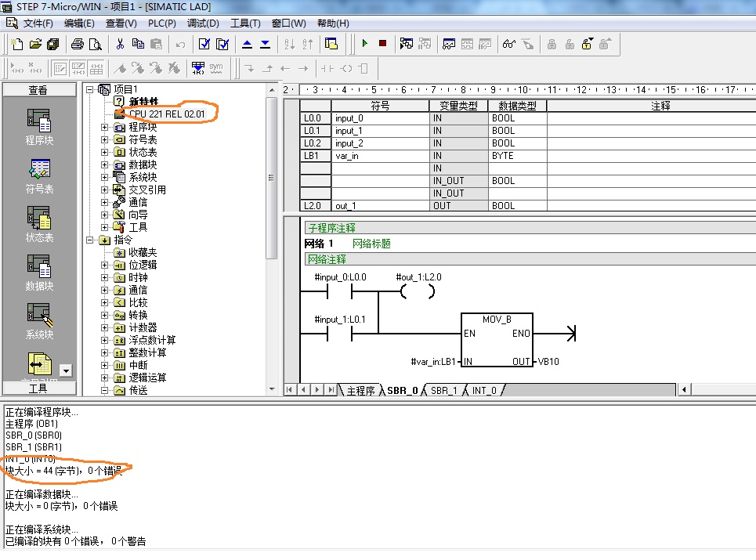Screen dimensions: 756x560
Task: Select the 新特性 tree item
Action: (x=143, y=102)
